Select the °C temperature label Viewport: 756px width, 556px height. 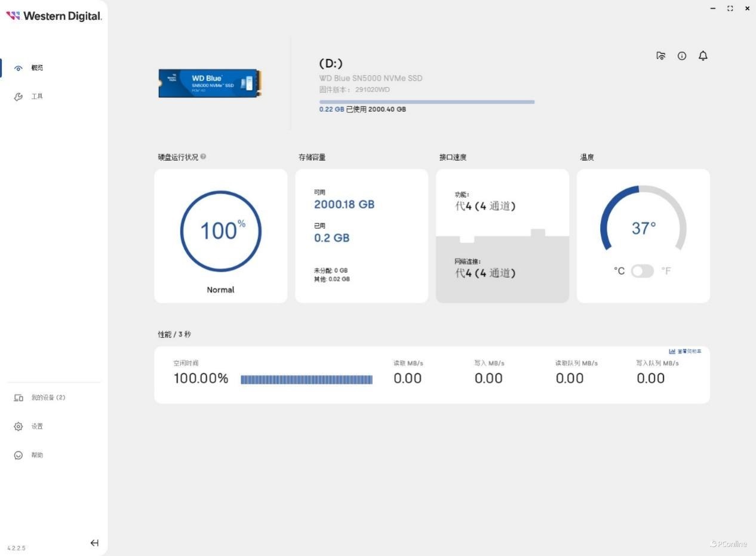pyautogui.click(x=619, y=271)
